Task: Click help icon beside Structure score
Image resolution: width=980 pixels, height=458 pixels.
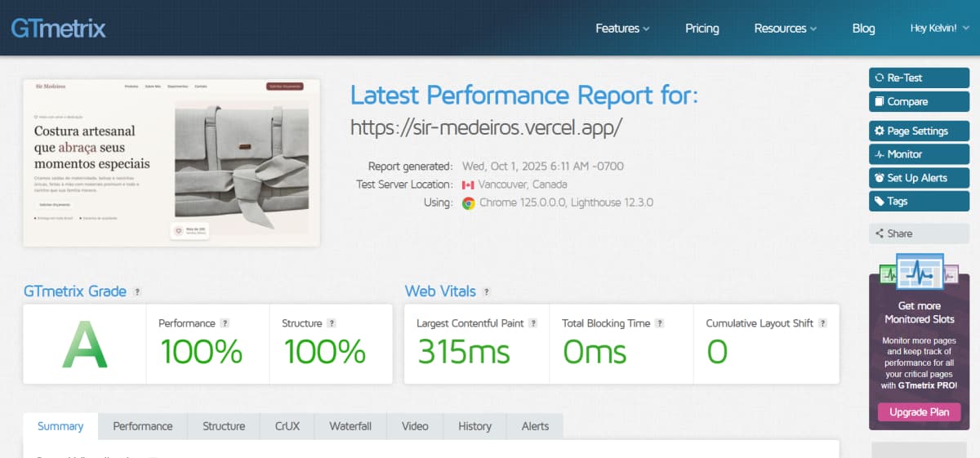Action: [x=332, y=323]
